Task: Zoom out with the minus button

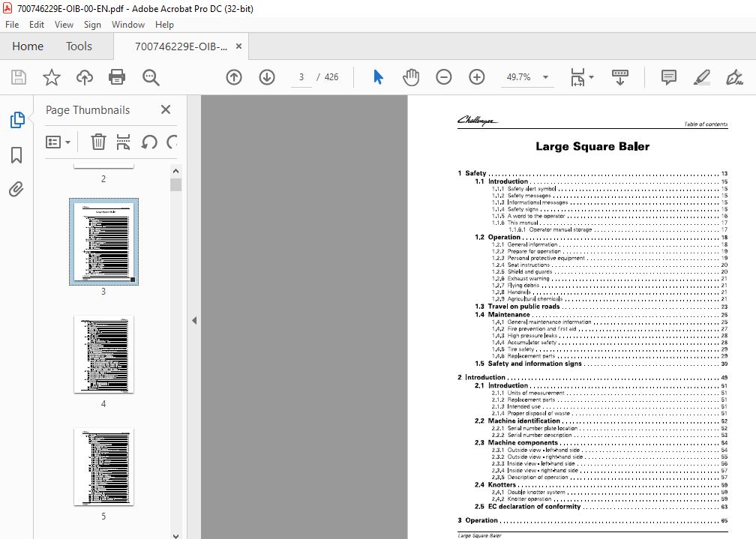Action: coord(443,77)
